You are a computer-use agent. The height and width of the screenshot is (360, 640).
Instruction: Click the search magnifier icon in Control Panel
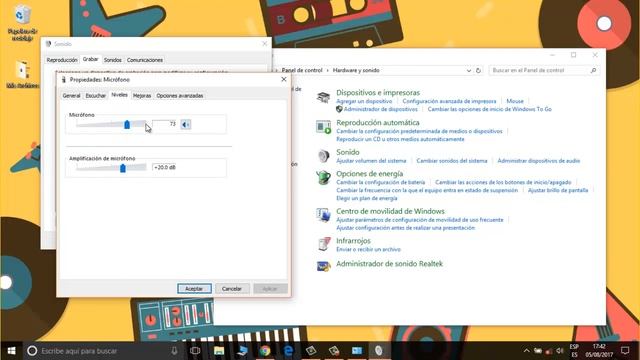coord(593,70)
